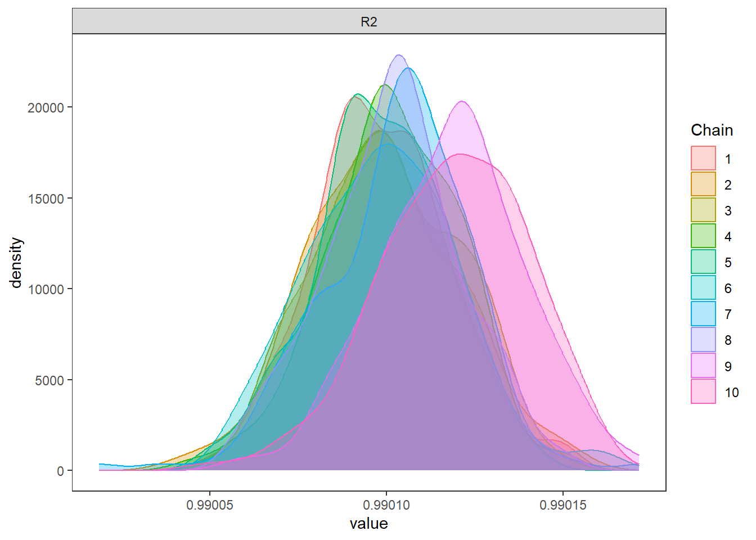Click the 5000 y-axis tick label
This screenshot has width=756, height=540.
click(49, 381)
